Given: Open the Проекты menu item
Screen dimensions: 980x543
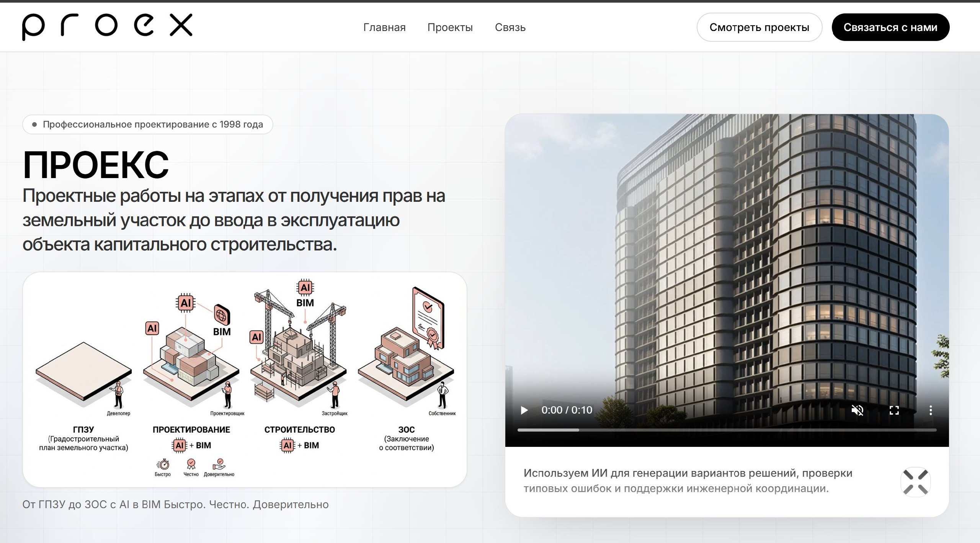Looking at the screenshot, I should 450,28.
